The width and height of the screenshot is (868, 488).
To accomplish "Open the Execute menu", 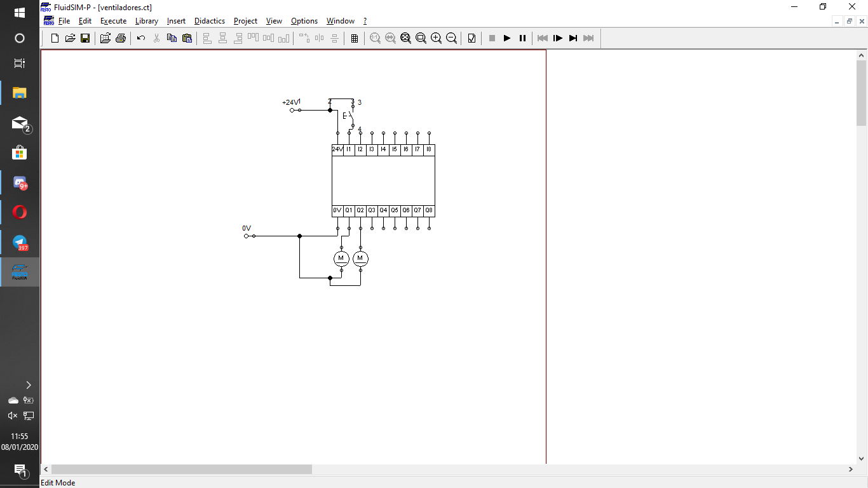I will coord(113,21).
